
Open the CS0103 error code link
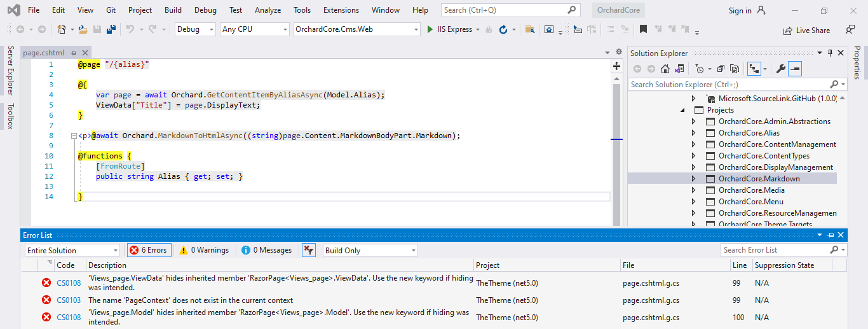tap(69, 300)
